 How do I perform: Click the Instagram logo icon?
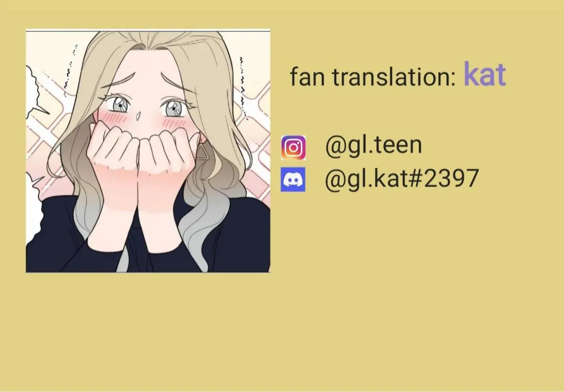coord(293,147)
